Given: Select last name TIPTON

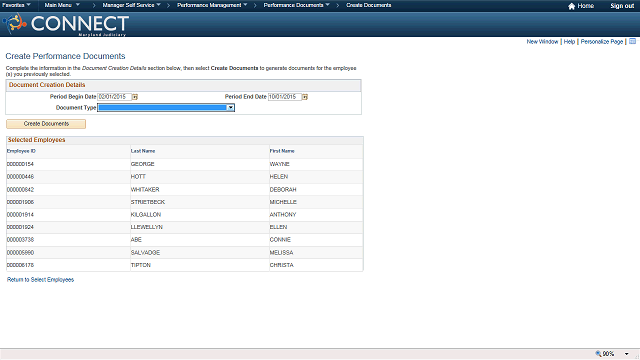Looking at the screenshot, I should tap(141, 265).
